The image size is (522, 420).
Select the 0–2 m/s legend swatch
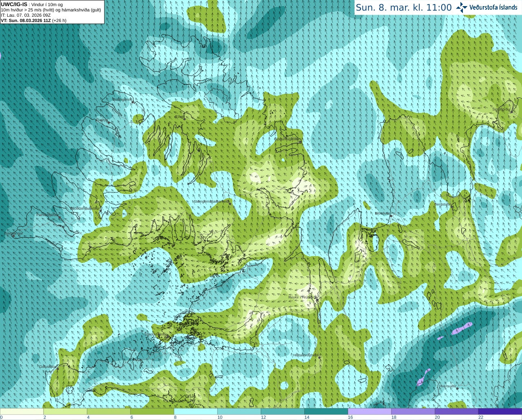pyautogui.click(x=22, y=411)
